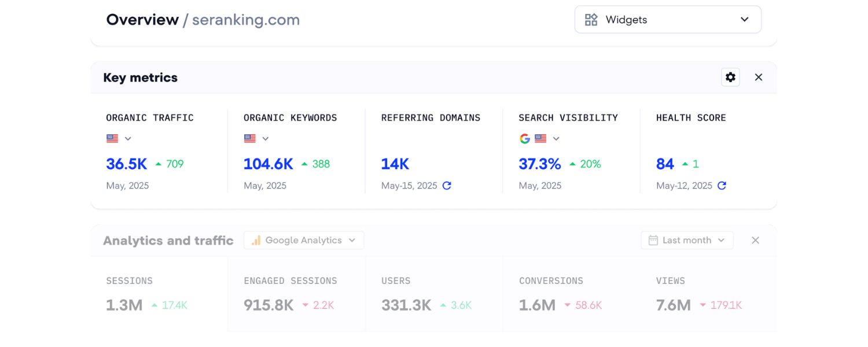Expand the Search Visibility location chevron
The image size is (868, 347).
point(556,138)
